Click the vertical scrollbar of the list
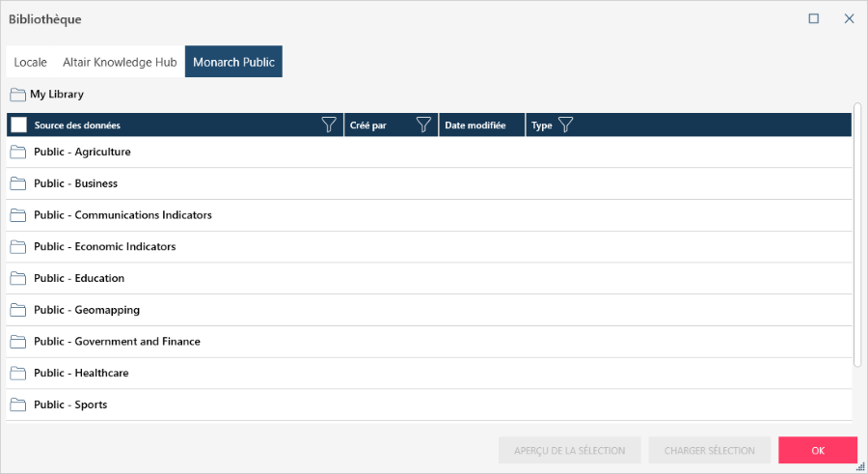The width and height of the screenshot is (868, 474). 857,234
